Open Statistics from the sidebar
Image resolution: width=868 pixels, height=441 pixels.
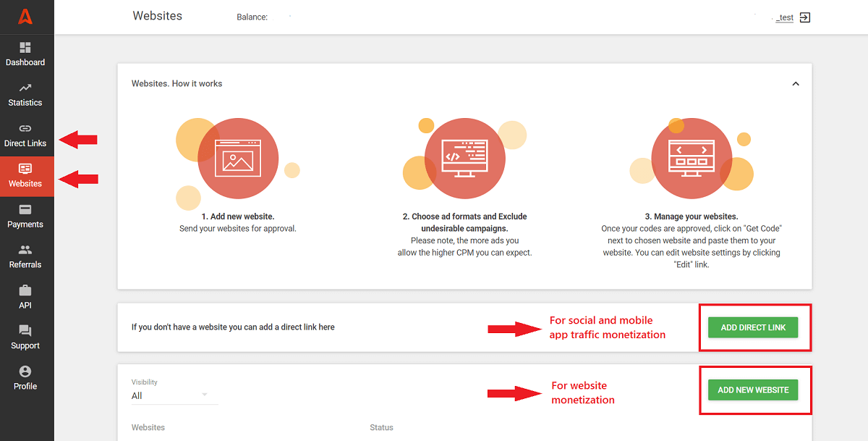point(25,95)
